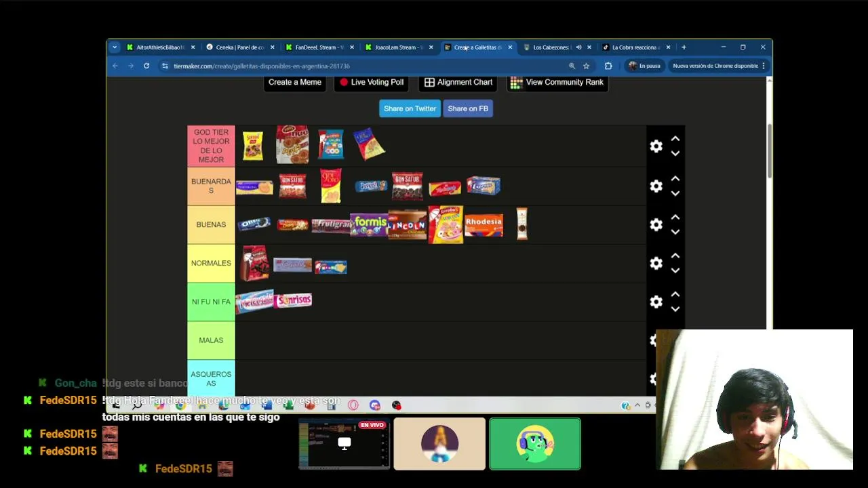868x488 pixels.
Task: Go forward in browser history
Action: (x=131, y=66)
